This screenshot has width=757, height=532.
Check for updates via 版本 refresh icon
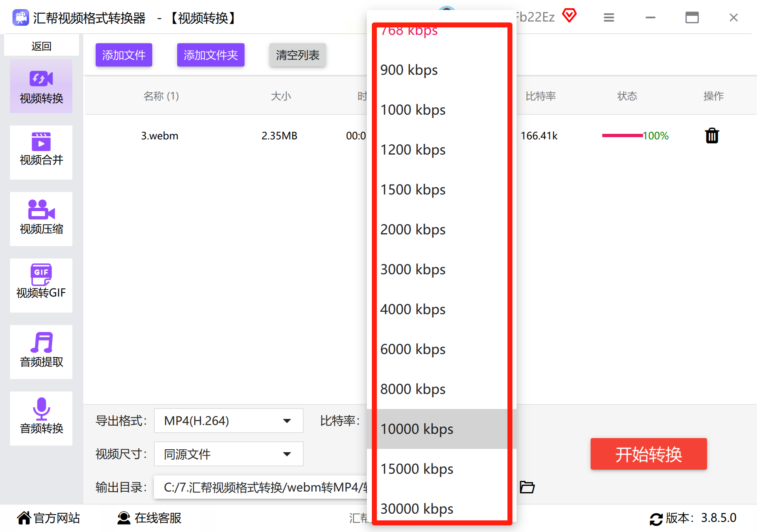(656, 519)
